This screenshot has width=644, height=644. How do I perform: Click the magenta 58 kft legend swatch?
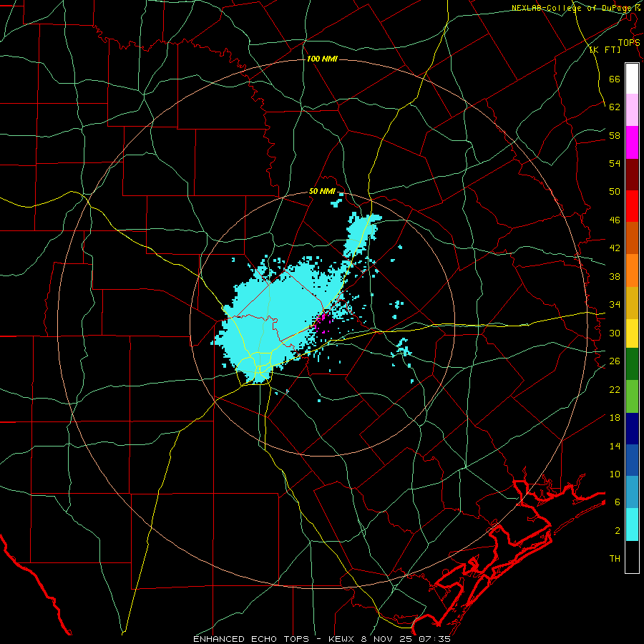[x=632, y=142]
